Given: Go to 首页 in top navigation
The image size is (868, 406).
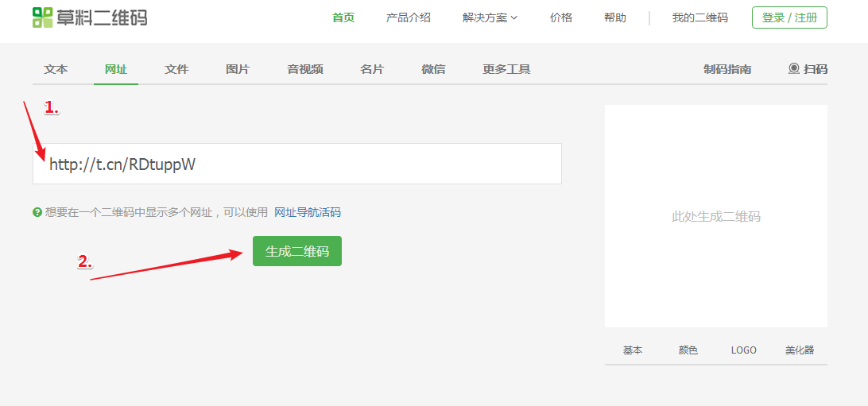Looking at the screenshot, I should tap(343, 17).
